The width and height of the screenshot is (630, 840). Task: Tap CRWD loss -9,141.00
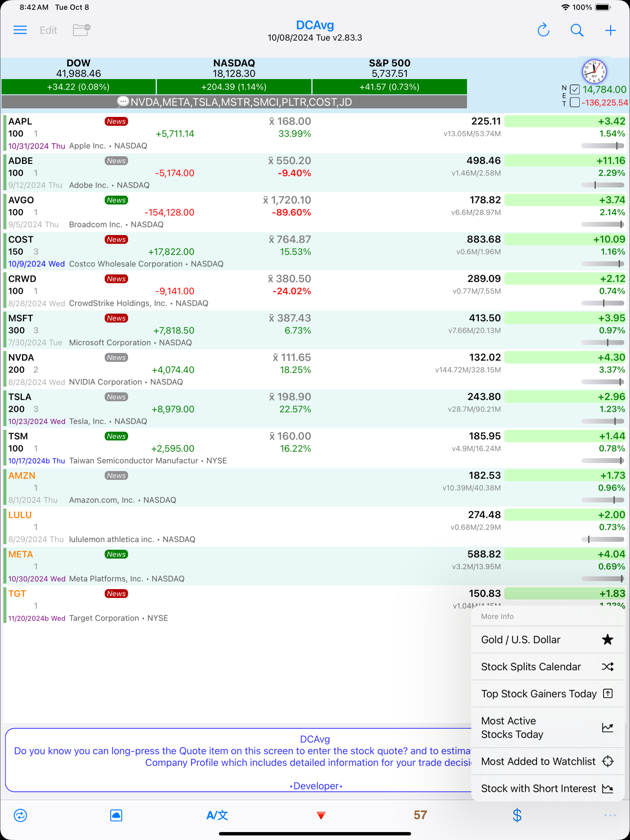click(175, 291)
